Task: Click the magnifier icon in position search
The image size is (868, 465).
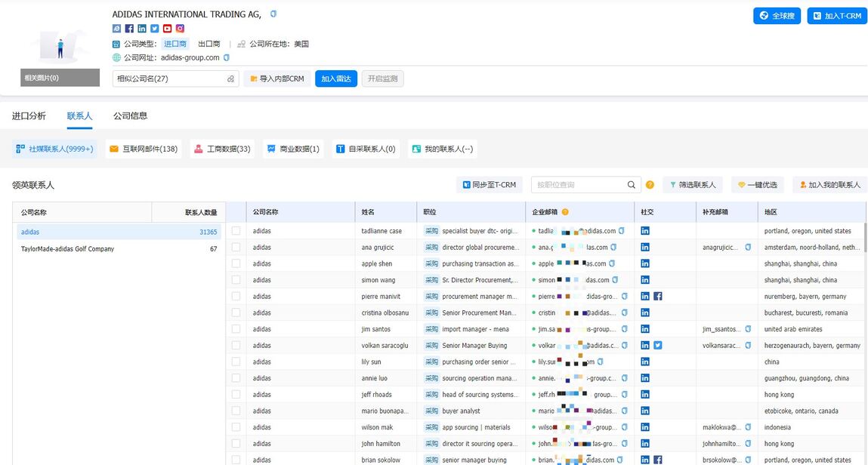Action: click(x=631, y=185)
